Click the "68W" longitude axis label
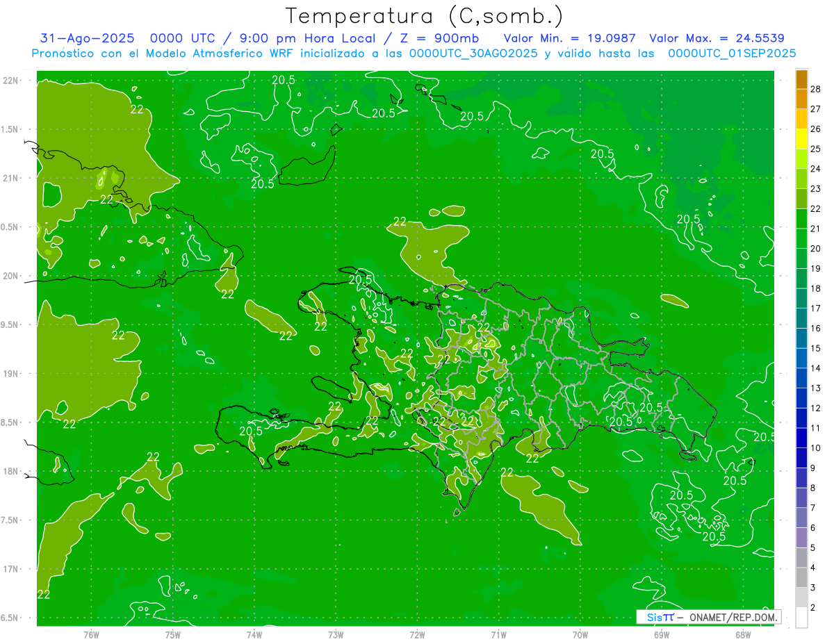Screen dimensions: 834x644 743,635
